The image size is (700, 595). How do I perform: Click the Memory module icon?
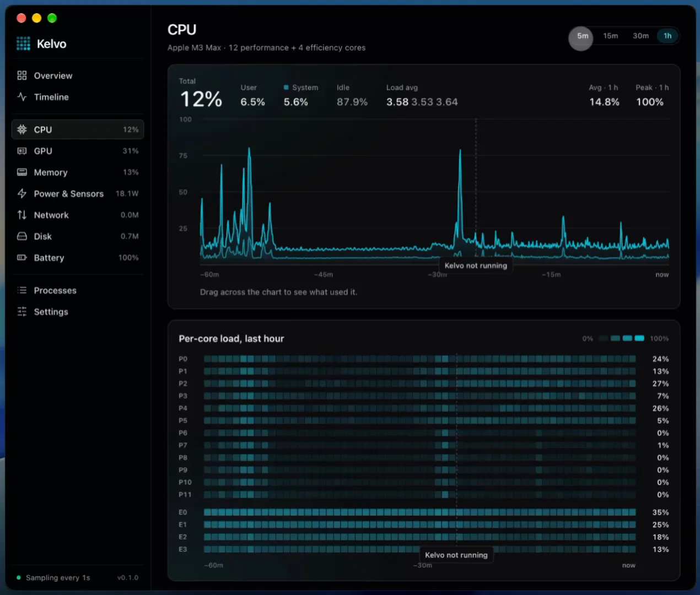click(22, 172)
